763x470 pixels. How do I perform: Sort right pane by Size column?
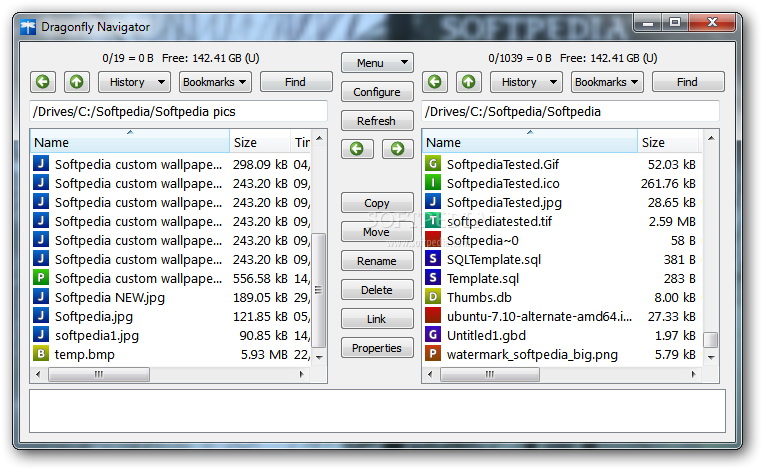point(669,141)
